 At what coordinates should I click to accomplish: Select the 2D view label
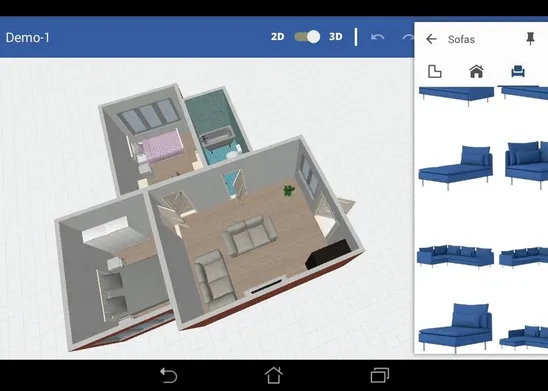tap(277, 37)
